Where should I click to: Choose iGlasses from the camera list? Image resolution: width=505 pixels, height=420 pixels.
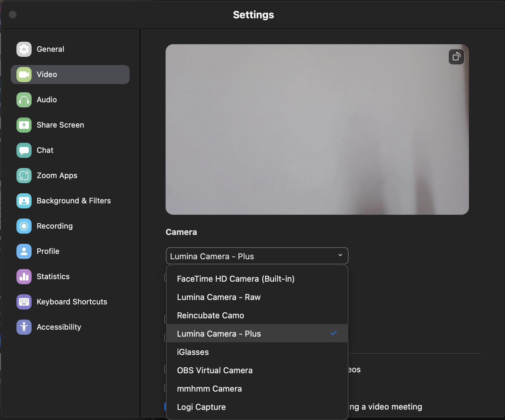point(257,352)
